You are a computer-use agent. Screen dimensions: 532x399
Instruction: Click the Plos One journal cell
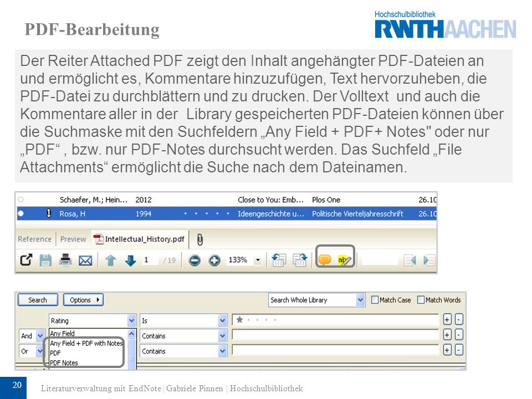click(326, 200)
